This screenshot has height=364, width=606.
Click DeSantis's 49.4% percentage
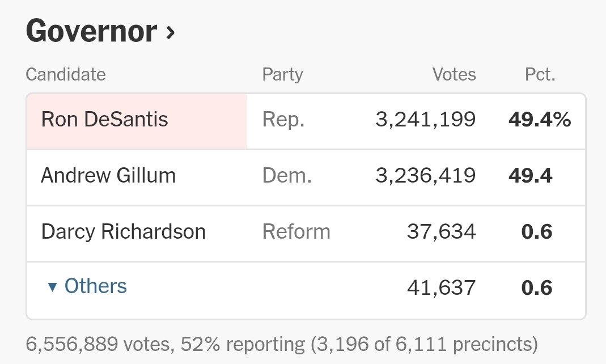click(x=539, y=120)
